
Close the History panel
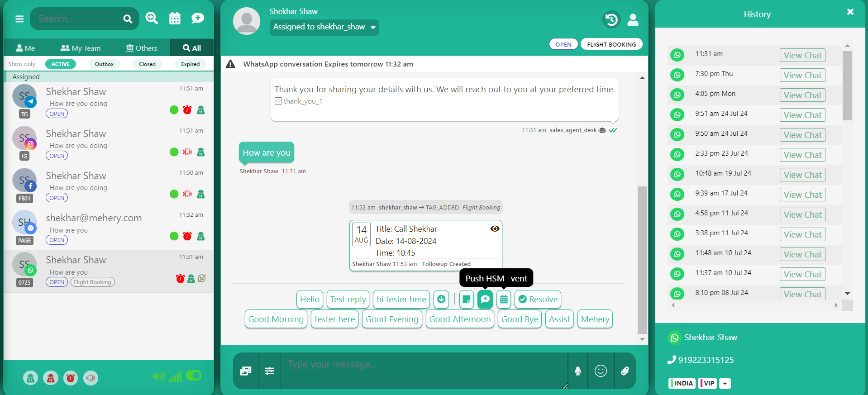[x=850, y=12]
